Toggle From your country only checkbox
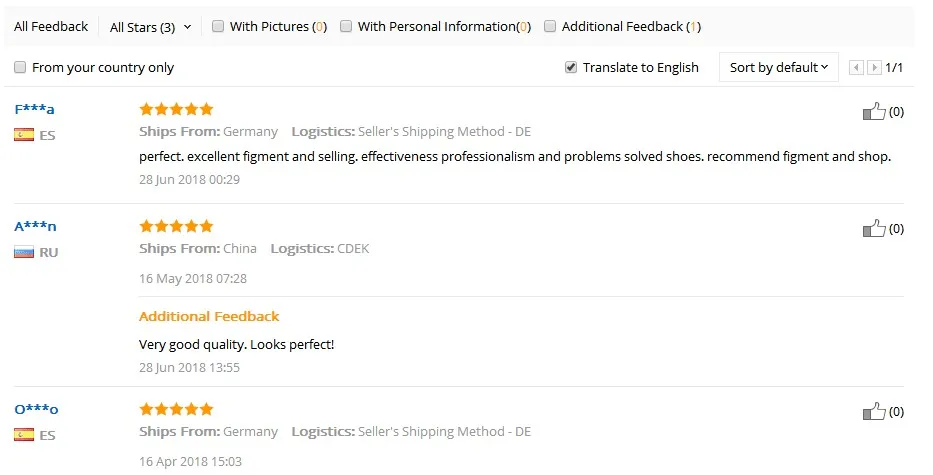Image resolution: width=933 pixels, height=475 pixels. pyautogui.click(x=20, y=68)
